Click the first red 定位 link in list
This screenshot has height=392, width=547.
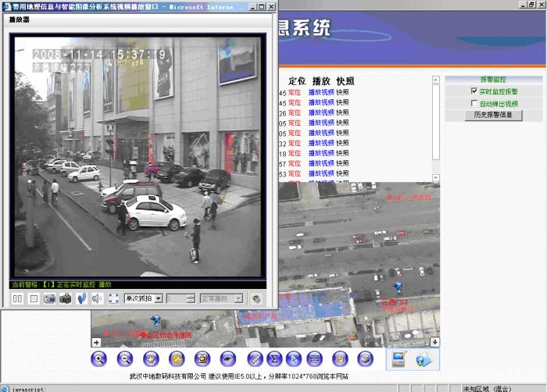click(x=295, y=93)
